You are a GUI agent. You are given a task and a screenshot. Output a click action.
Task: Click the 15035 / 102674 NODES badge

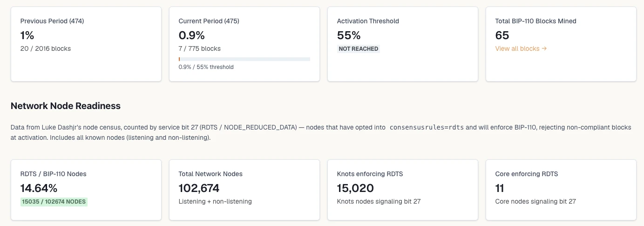pos(54,202)
